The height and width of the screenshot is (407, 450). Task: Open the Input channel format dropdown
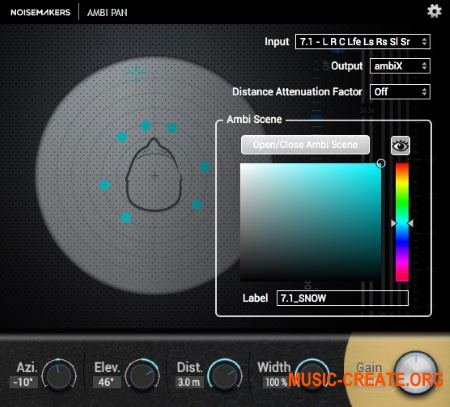click(x=363, y=42)
